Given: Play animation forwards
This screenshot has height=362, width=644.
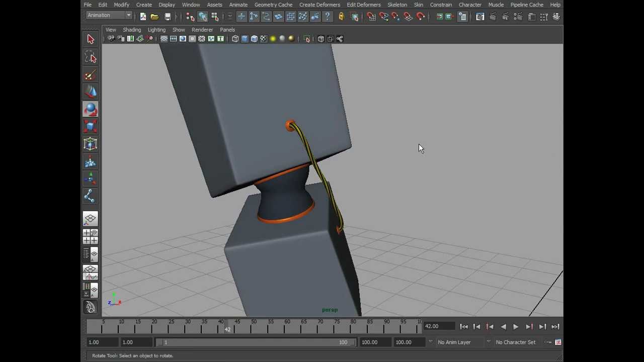Looking at the screenshot, I should [516, 327].
